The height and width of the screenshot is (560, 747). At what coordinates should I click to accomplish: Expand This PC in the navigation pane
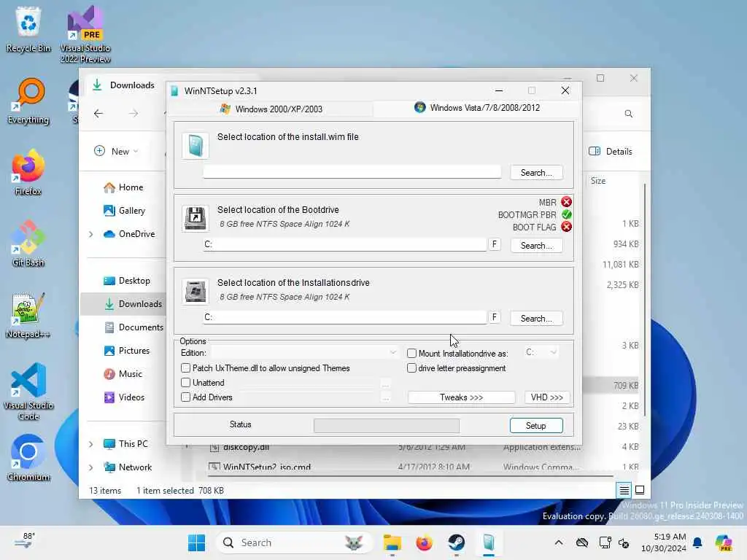click(91, 444)
